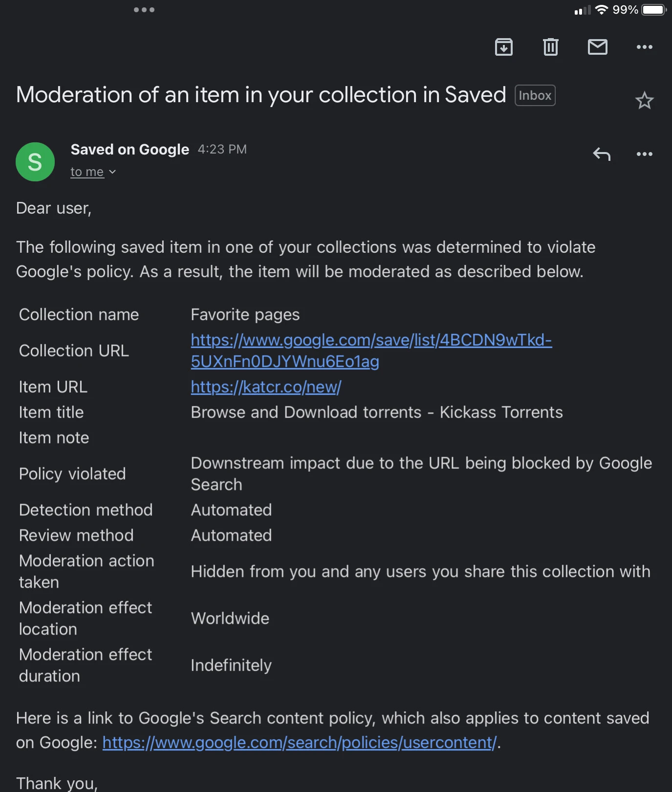672x792 pixels.
Task: Tap the email subject title text
Action: coord(260,95)
